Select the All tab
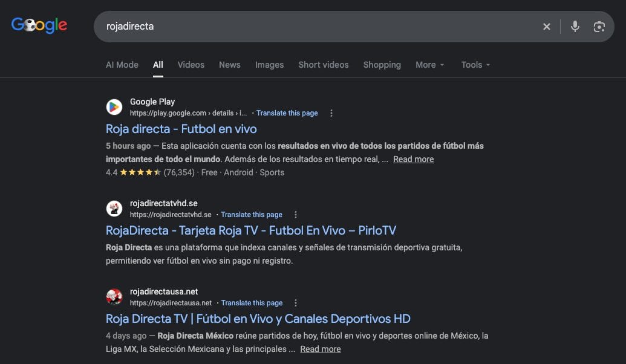This screenshot has width=626, height=364. click(158, 65)
